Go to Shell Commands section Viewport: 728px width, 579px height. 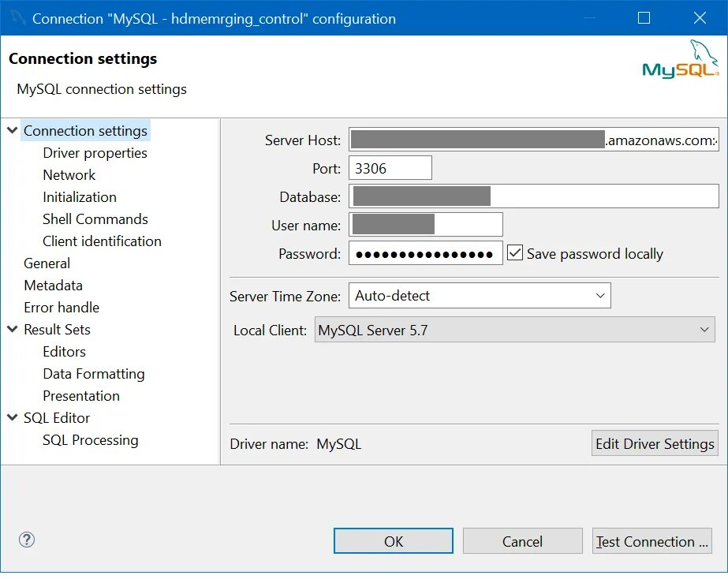pos(95,219)
